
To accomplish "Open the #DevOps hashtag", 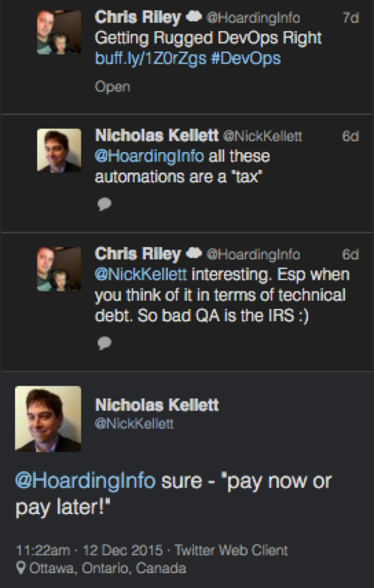I will tap(246, 58).
